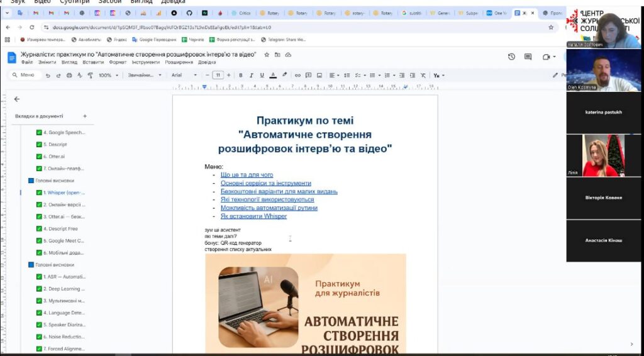Viewport: 644px width, 356px height.
Task: Close the document tabs sidebar arrow
Action: [17, 99]
